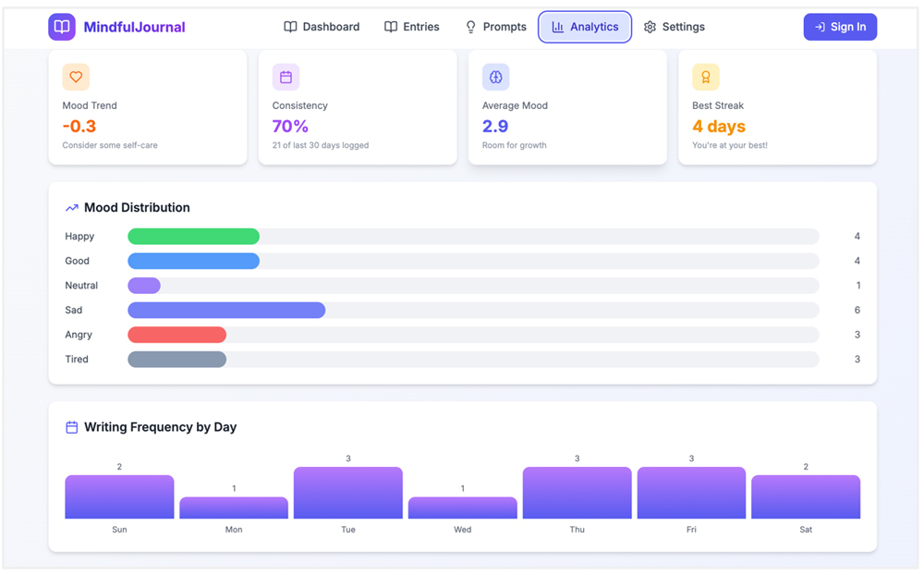Click the brain icon on Average Mood card
This screenshot has width=924, height=575.
495,78
